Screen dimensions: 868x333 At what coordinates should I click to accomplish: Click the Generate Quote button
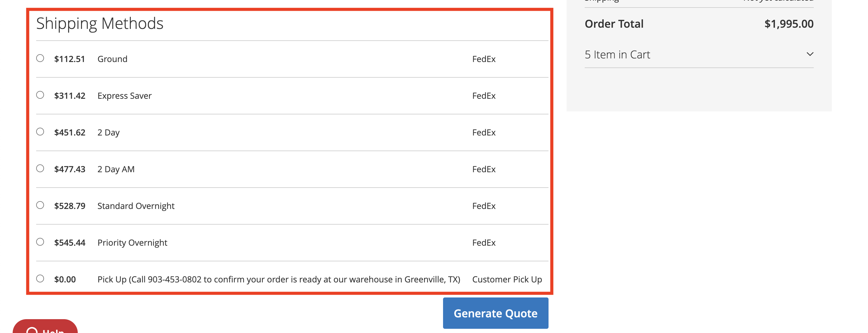pos(495,313)
